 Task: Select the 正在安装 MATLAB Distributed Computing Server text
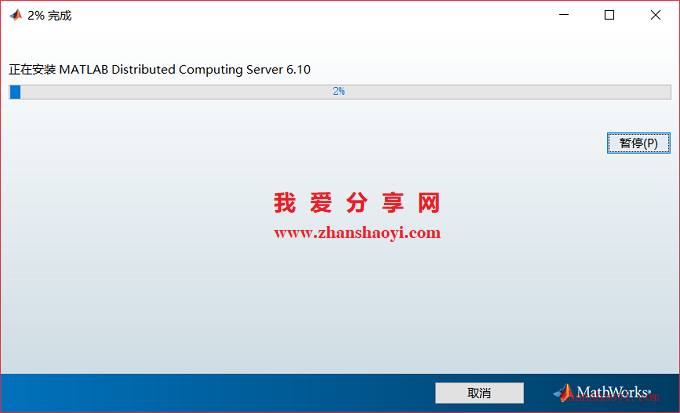pyautogui.click(x=146, y=70)
